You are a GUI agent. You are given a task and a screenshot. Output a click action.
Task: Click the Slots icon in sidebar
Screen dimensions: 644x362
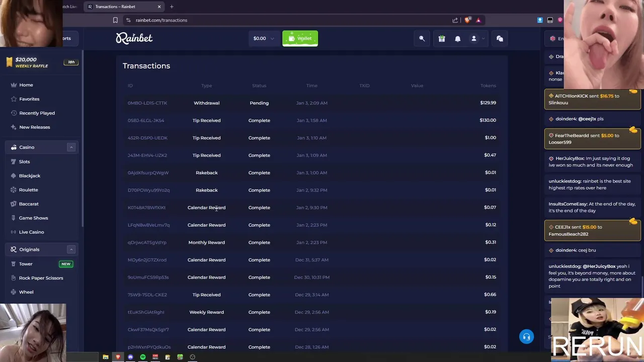[14, 161]
